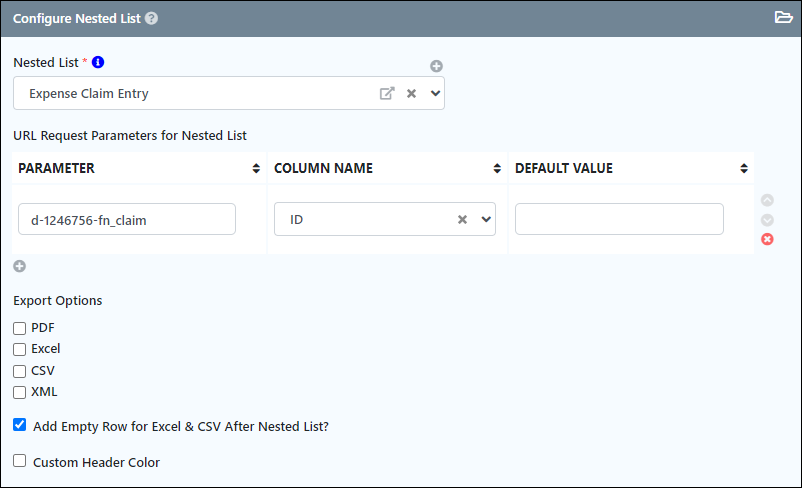Clear the Expense Claim Entry selection
Screen dimensions: 802x488
click(x=411, y=93)
